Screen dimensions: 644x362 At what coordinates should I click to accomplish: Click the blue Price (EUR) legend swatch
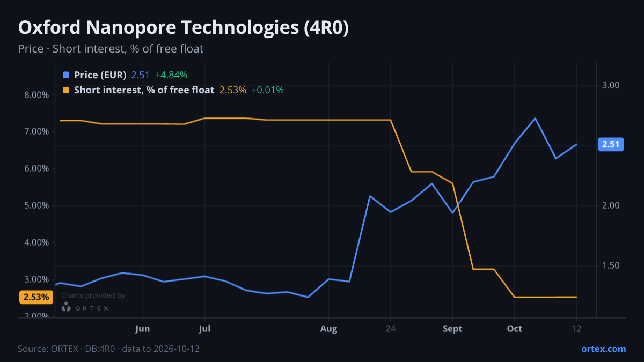pos(66,75)
